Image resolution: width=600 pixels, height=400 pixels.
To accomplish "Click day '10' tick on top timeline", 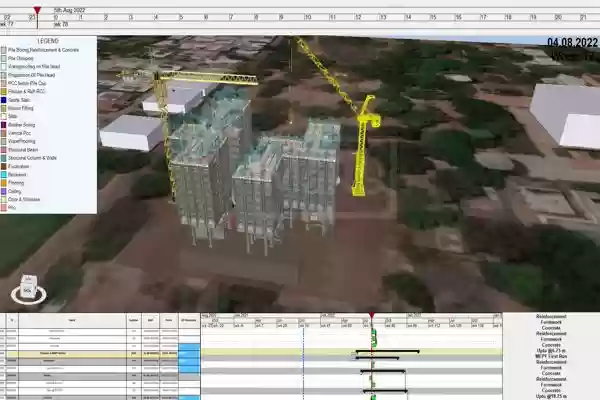I will [308, 17].
